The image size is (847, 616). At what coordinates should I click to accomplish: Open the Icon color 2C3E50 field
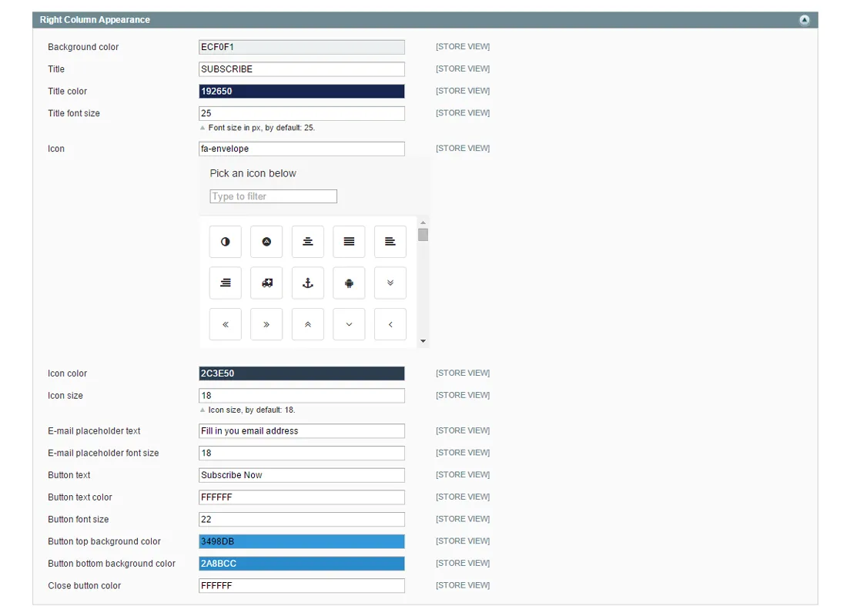tap(301, 373)
